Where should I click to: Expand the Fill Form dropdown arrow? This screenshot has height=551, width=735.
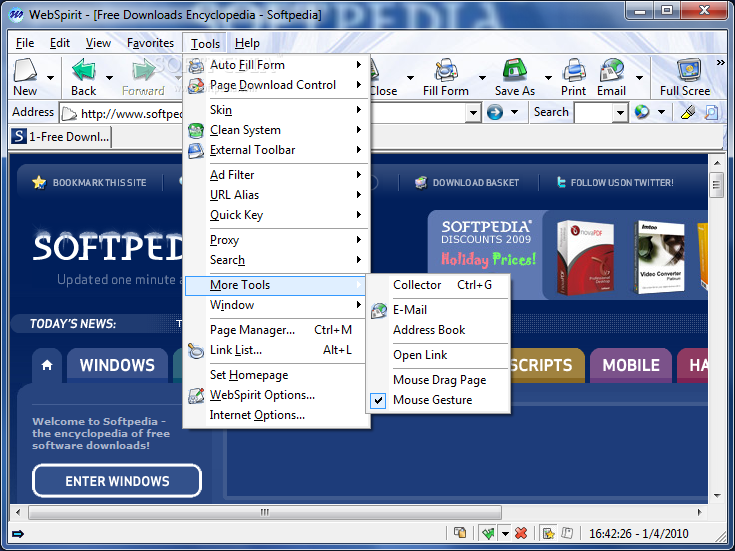click(x=482, y=77)
